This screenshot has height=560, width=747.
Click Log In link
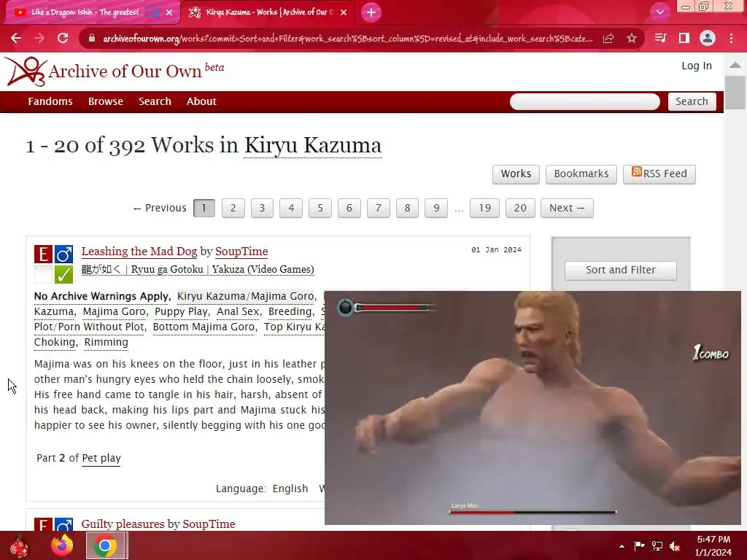tap(697, 66)
